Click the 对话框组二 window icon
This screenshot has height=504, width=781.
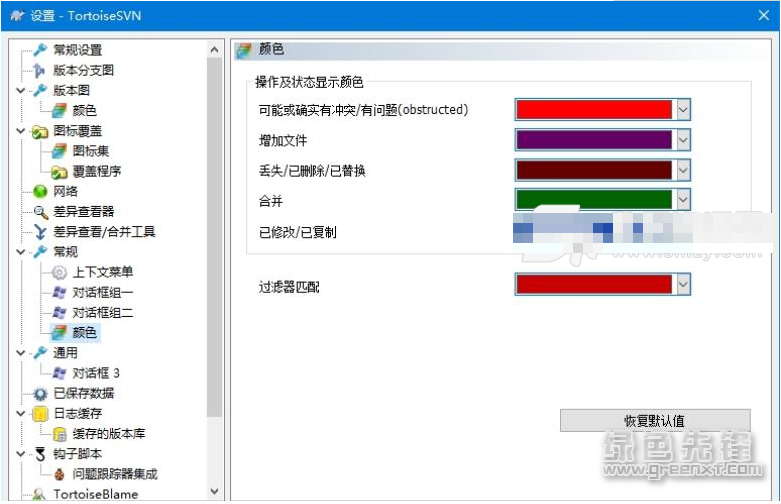[x=59, y=312]
